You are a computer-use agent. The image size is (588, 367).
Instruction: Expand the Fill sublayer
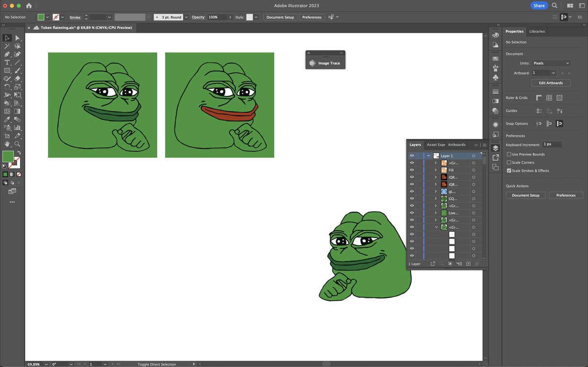point(436,170)
